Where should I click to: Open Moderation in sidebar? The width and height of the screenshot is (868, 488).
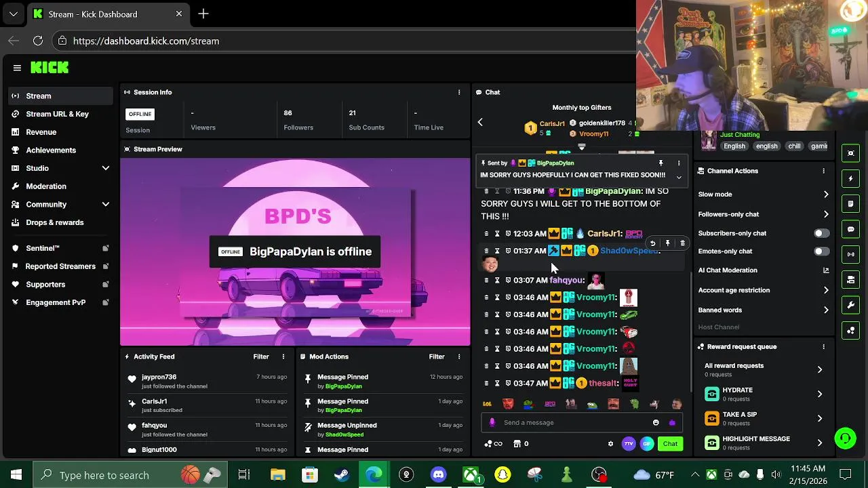pos(60,186)
